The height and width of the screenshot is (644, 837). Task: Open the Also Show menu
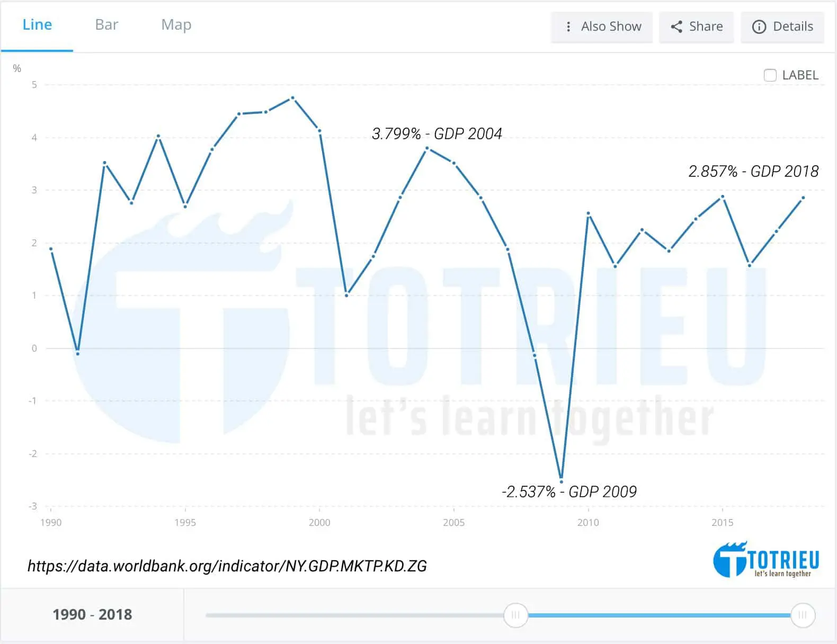pos(602,26)
